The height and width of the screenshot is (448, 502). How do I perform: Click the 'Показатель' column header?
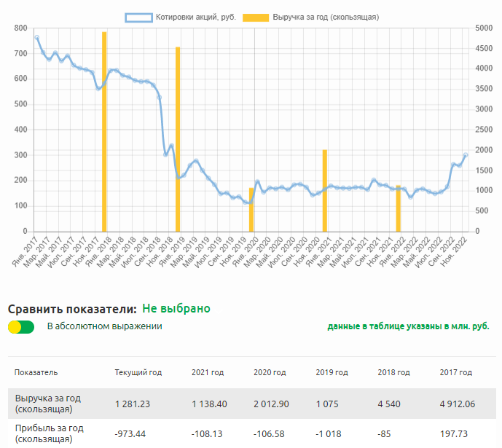pos(36,372)
